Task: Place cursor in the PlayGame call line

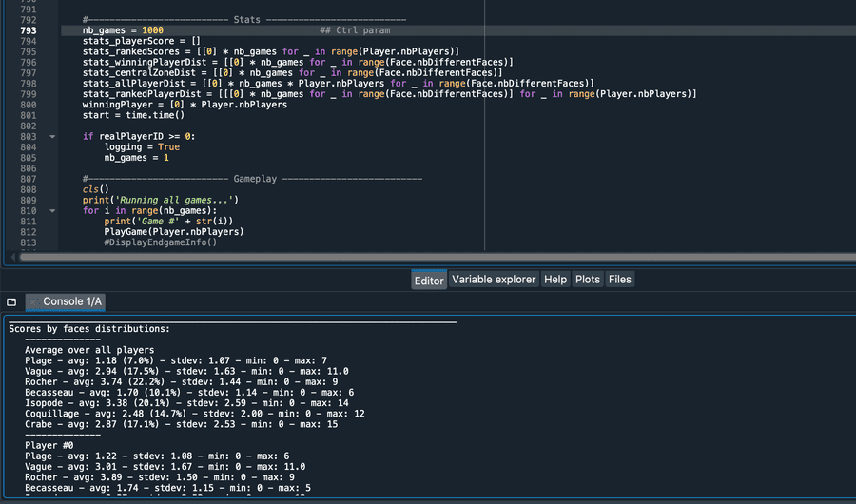Action: click(174, 232)
